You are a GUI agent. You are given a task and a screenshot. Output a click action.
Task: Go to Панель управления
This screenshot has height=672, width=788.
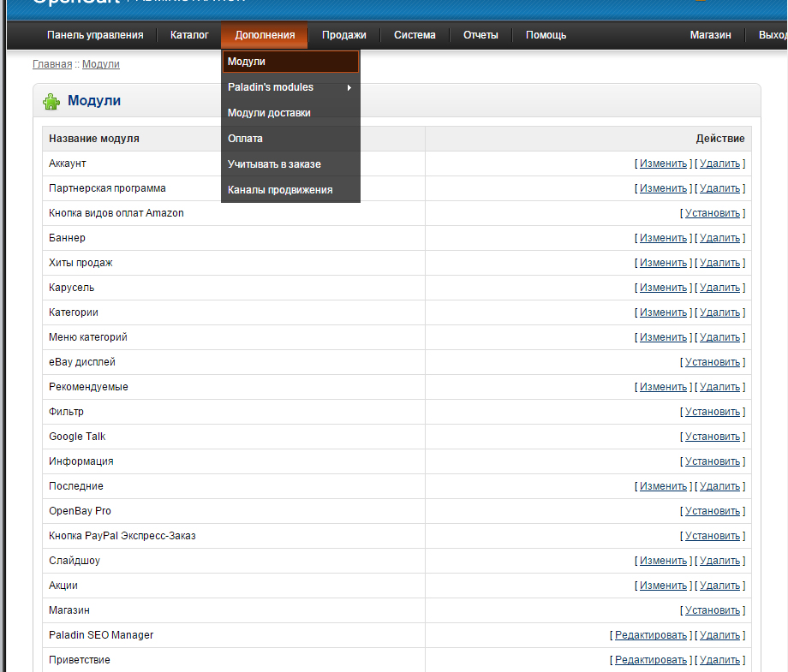(95, 35)
